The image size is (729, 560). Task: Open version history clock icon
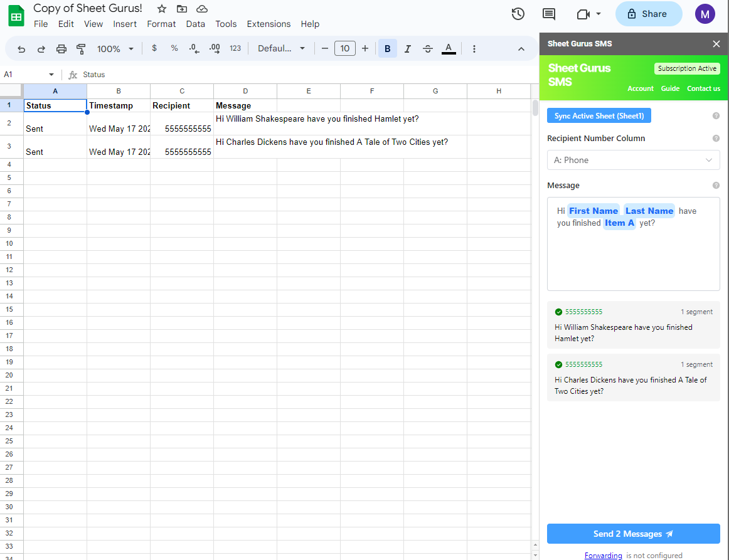518,14
